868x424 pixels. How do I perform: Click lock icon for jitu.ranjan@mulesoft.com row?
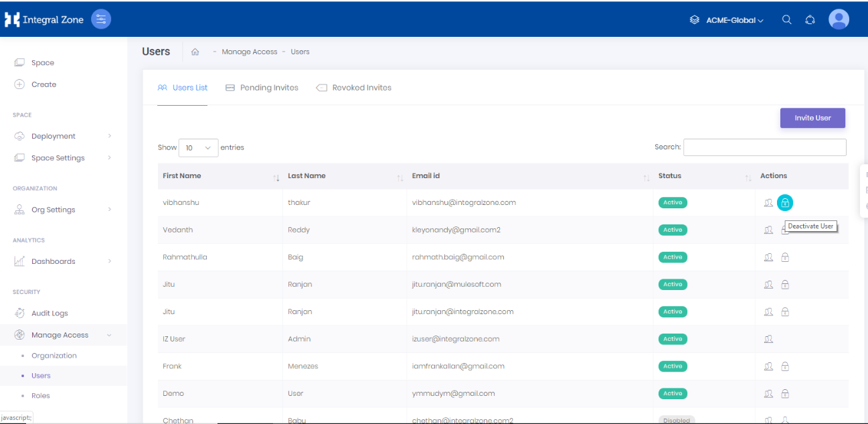(785, 285)
